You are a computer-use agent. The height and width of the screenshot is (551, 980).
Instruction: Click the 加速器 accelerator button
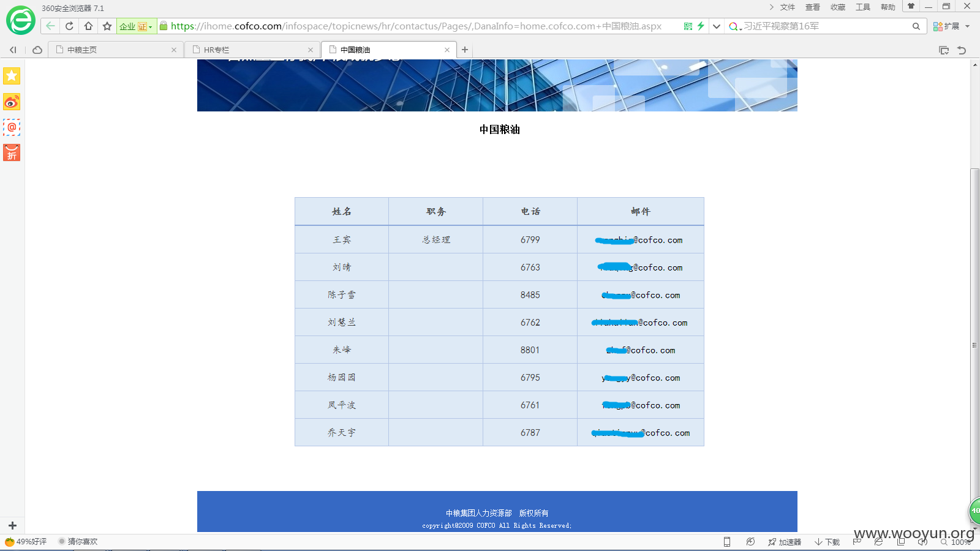pyautogui.click(x=785, y=542)
